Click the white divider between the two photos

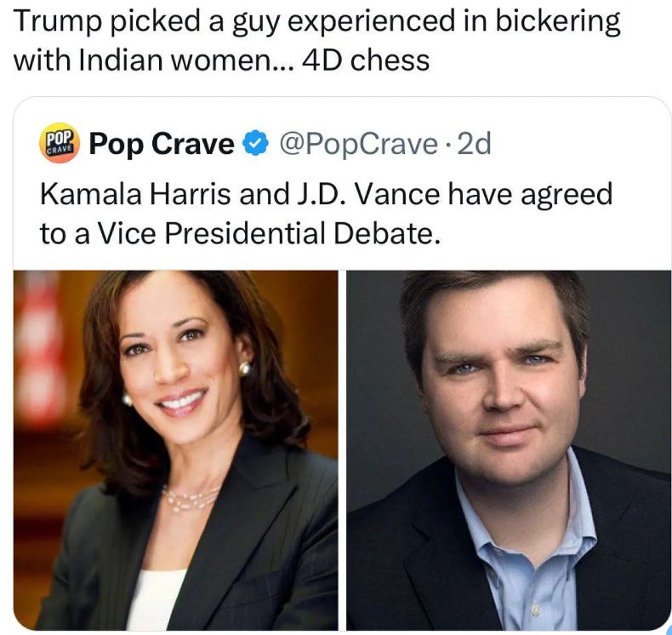342,450
